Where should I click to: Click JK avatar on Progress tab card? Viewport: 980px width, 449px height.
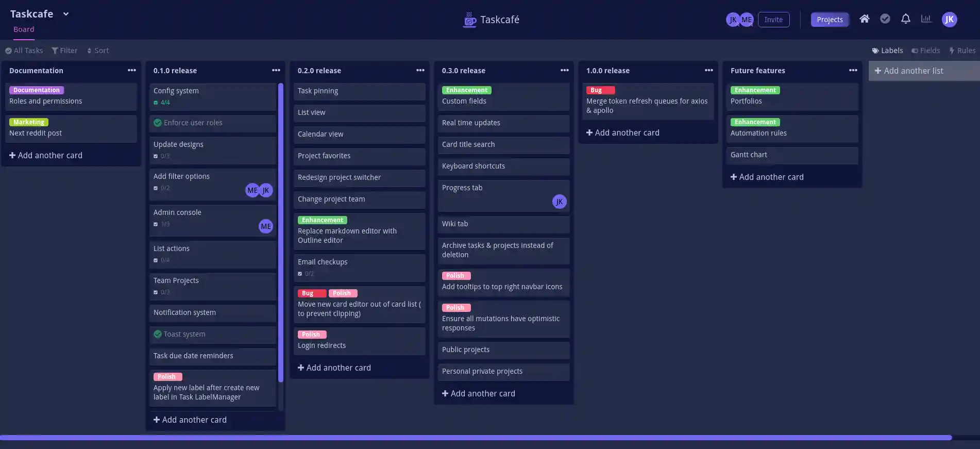click(559, 202)
